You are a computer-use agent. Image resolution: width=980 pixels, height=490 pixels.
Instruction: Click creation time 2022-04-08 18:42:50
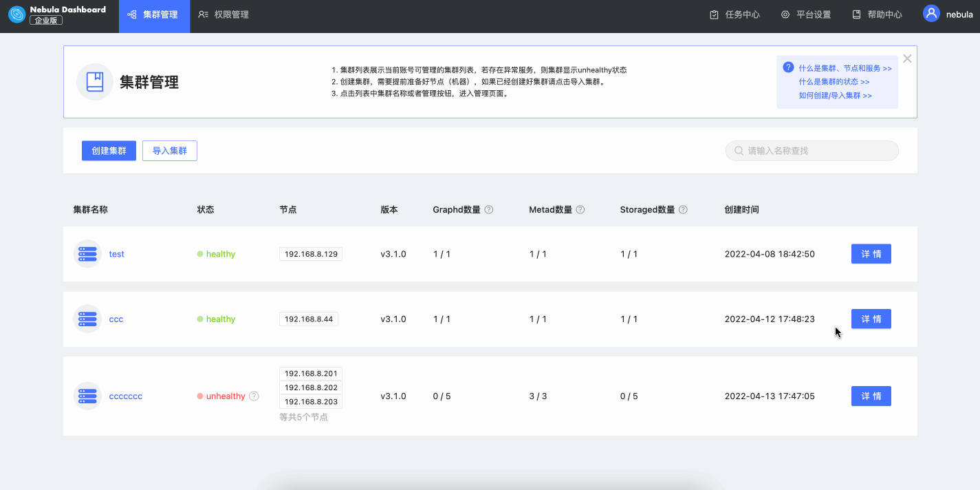pos(770,254)
